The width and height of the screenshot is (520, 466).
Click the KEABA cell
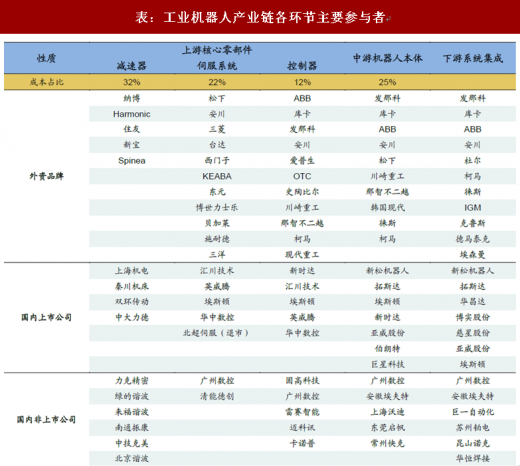tap(217, 176)
